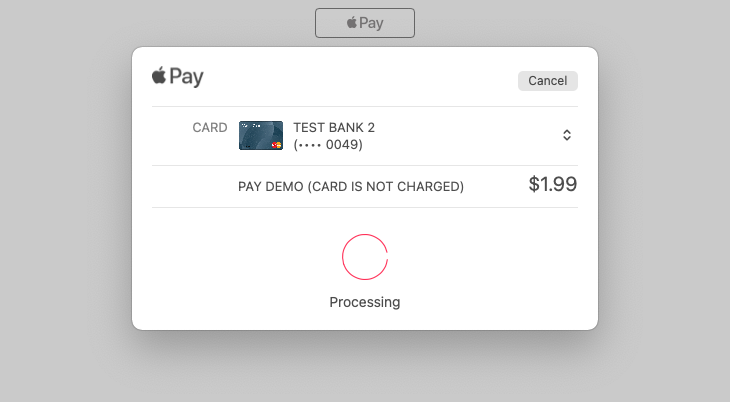Expand the card selector up-down chevron
This screenshot has height=402, width=730.
click(567, 135)
